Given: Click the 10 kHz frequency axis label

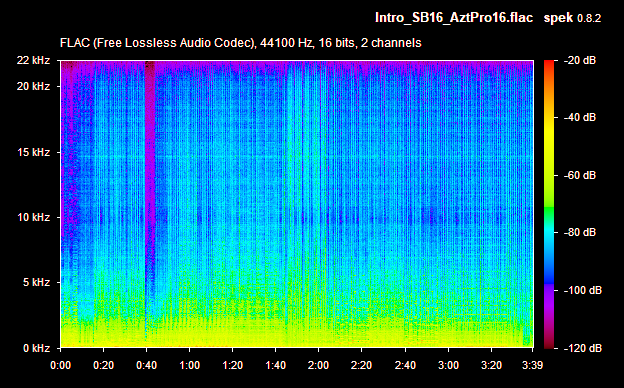Looking at the screenshot, I should click(33, 217).
